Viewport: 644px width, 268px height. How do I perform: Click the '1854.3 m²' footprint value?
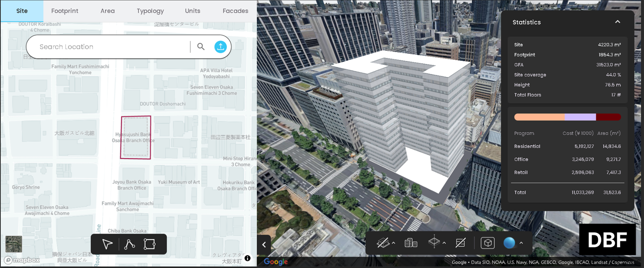610,55
